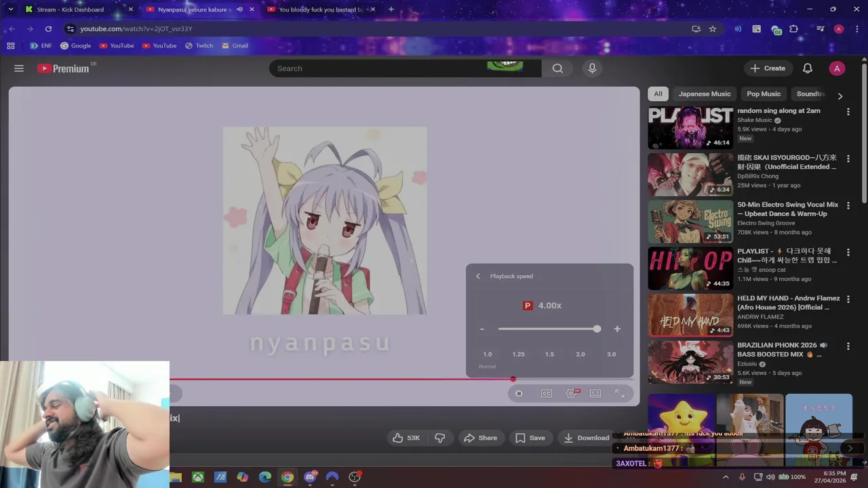
Task: Show hidden system tray icons
Action: (x=726, y=477)
